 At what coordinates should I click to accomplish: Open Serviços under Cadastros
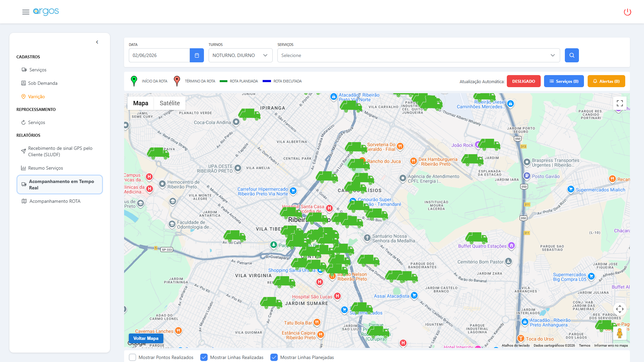pyautogui.click(x=38, y=70)
